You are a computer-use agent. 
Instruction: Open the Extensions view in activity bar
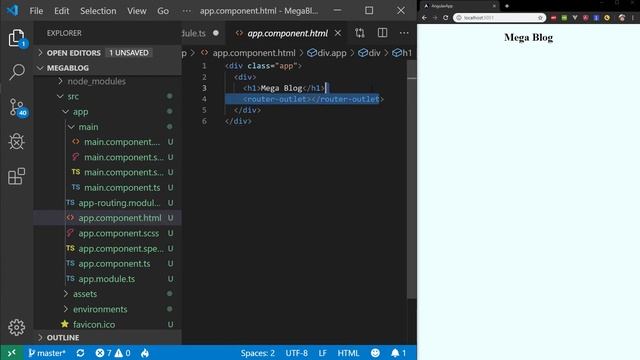tap(16, 176)
